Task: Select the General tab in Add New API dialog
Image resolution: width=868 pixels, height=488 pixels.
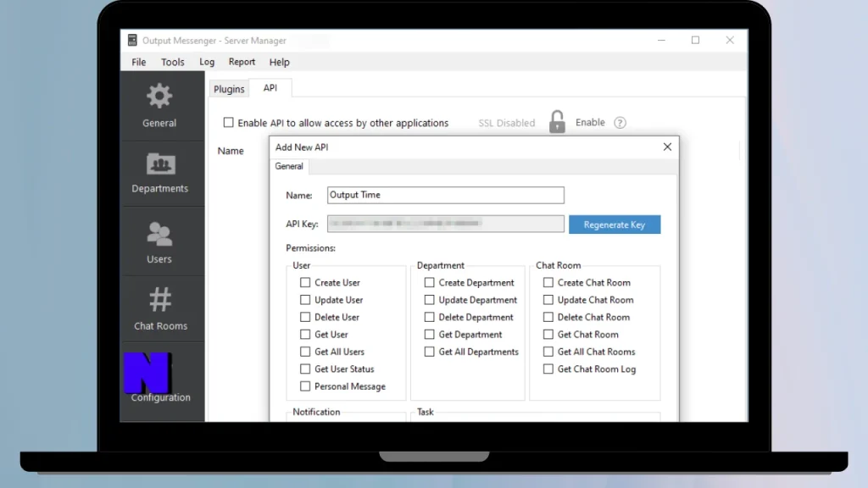Action: [289, 166]
